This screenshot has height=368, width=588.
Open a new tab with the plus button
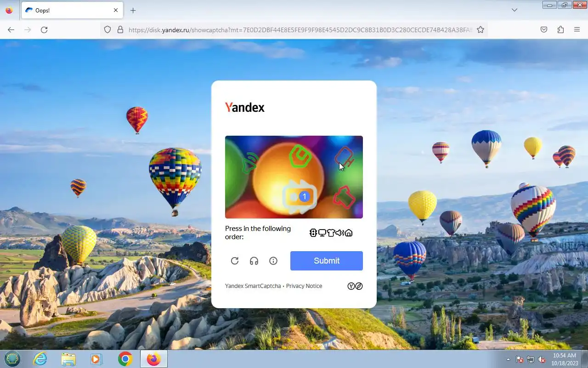(x=133, y=10)
